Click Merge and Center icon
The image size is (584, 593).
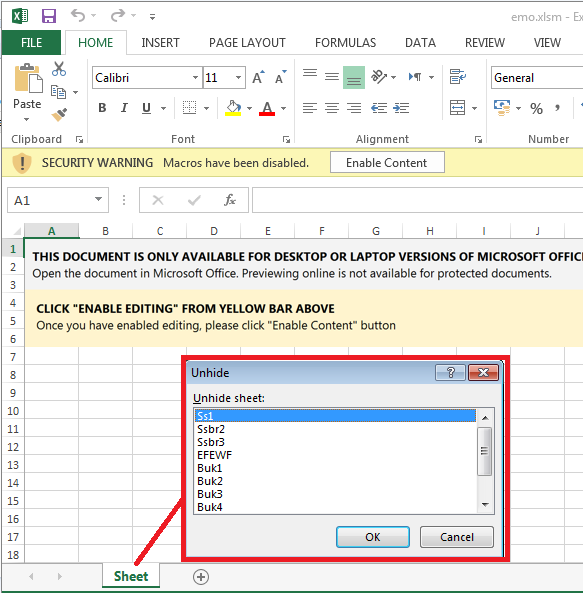click(457, 108)
